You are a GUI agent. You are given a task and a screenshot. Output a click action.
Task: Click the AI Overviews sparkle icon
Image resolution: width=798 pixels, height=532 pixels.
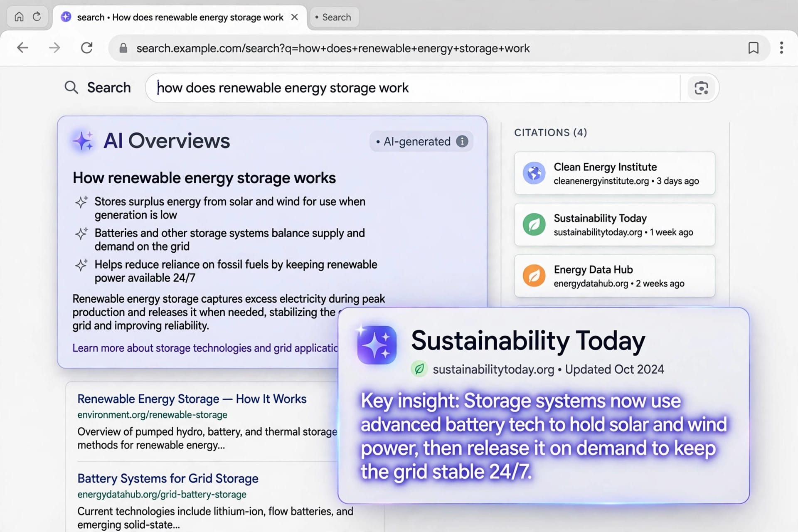pyautogui.click(x=83, y=141)
